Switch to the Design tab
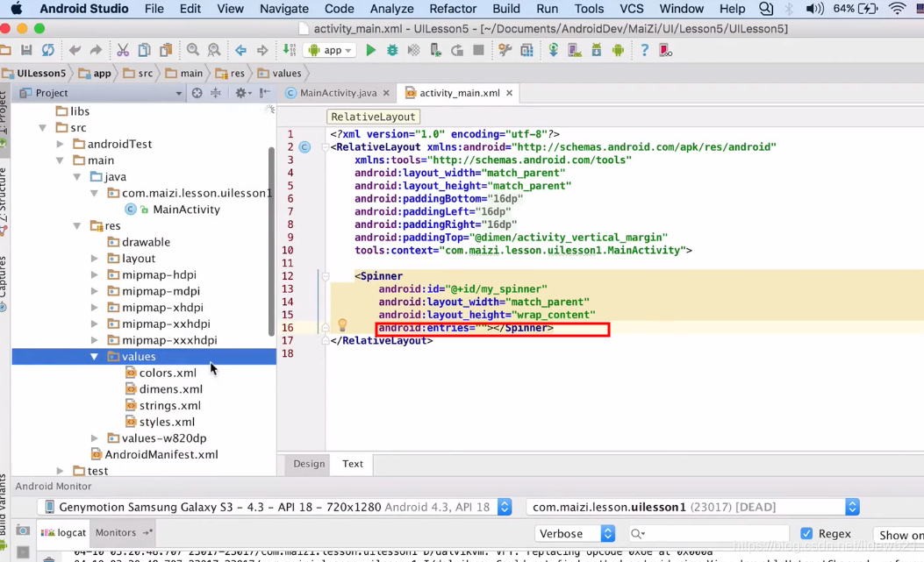Image resolution: width=924 pixels, height=562 pixels. point(309,464)
